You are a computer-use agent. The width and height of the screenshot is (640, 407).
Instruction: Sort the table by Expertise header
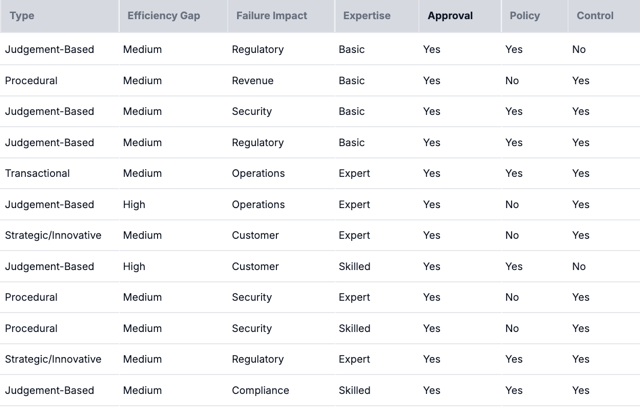click(367, 16)
